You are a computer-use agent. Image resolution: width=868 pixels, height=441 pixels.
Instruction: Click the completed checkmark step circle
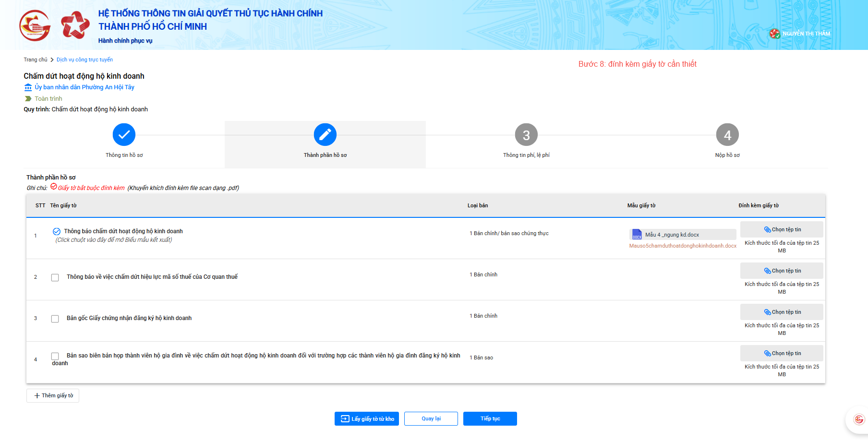pos(124,135)
